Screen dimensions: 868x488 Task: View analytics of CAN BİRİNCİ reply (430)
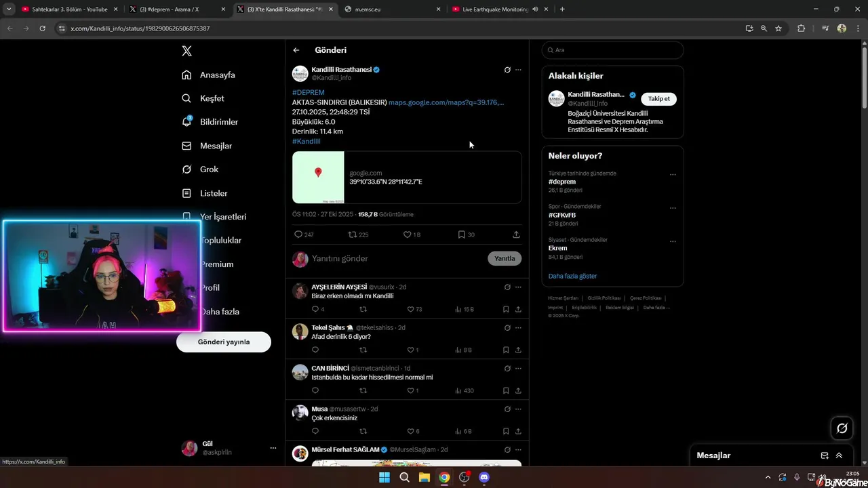click(465, 390)
